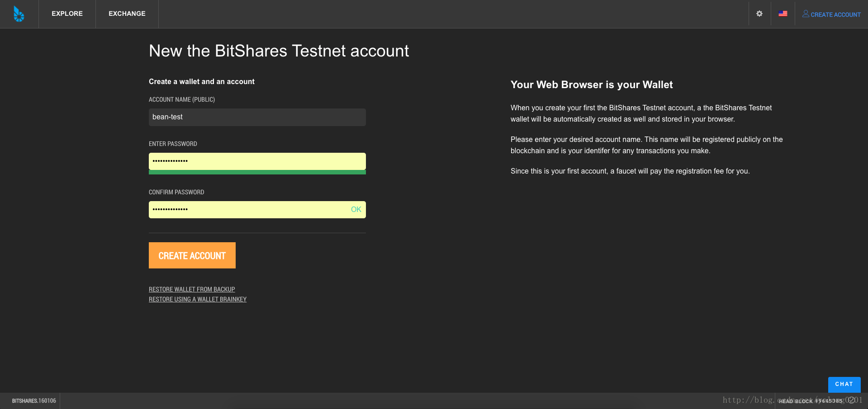868x409 pixels.
Task: Click the sync status icon in footer
Action: (x=852, y=400)
